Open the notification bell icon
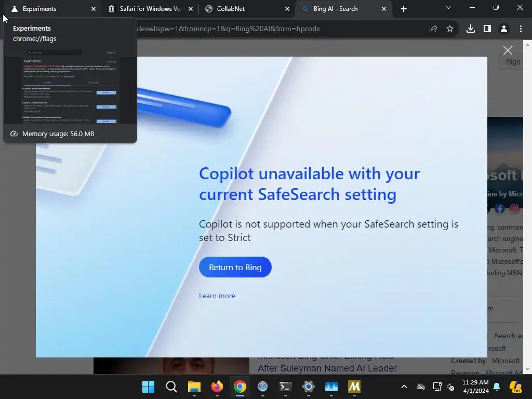 [x=497, y=387]
